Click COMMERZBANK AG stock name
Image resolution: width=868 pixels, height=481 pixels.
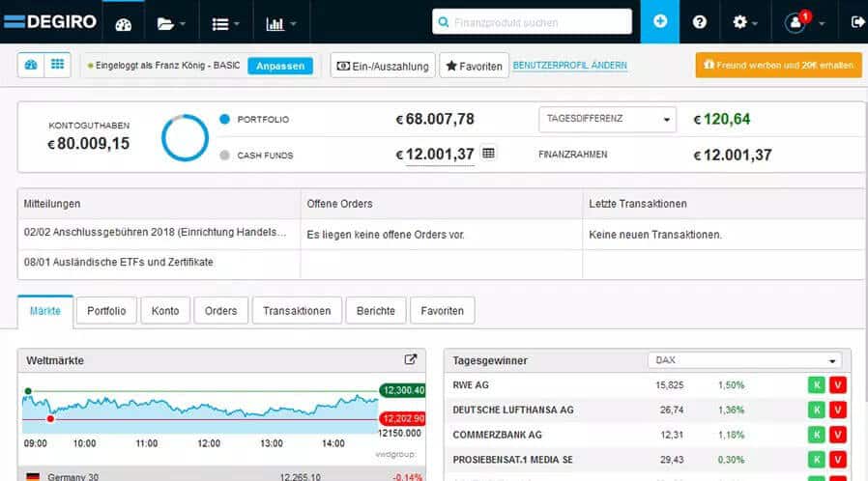coord(497,435)
